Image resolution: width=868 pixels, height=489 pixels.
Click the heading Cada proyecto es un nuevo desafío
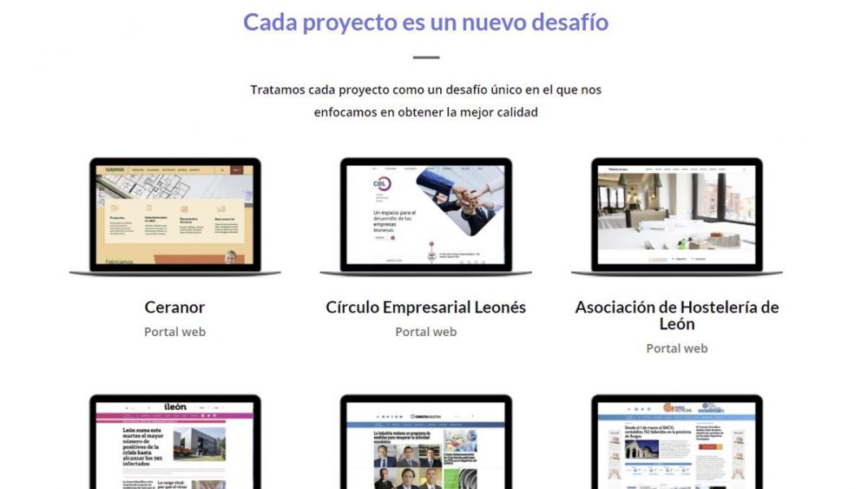425,23
